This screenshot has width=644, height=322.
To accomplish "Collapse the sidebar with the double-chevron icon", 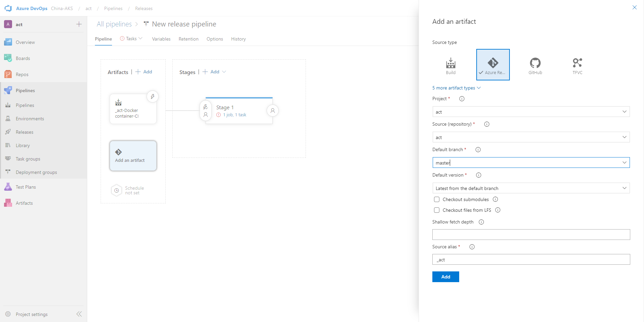I will tap(79, 314).
